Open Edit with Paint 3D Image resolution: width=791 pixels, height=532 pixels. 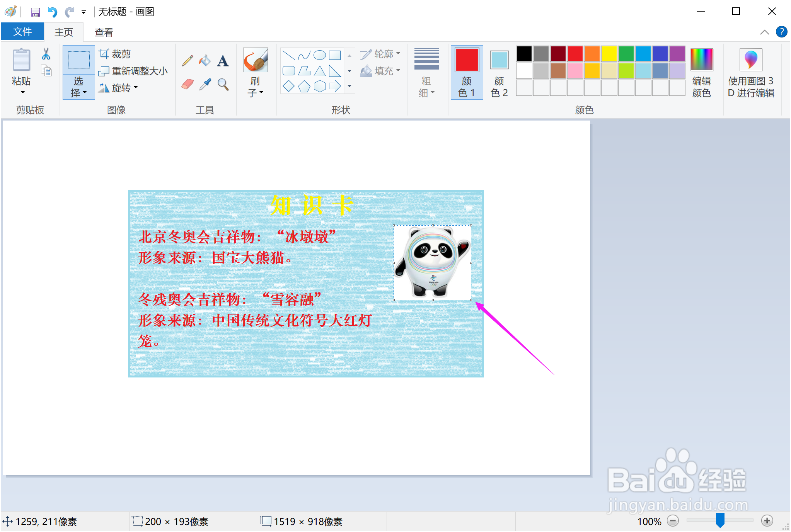751,73
